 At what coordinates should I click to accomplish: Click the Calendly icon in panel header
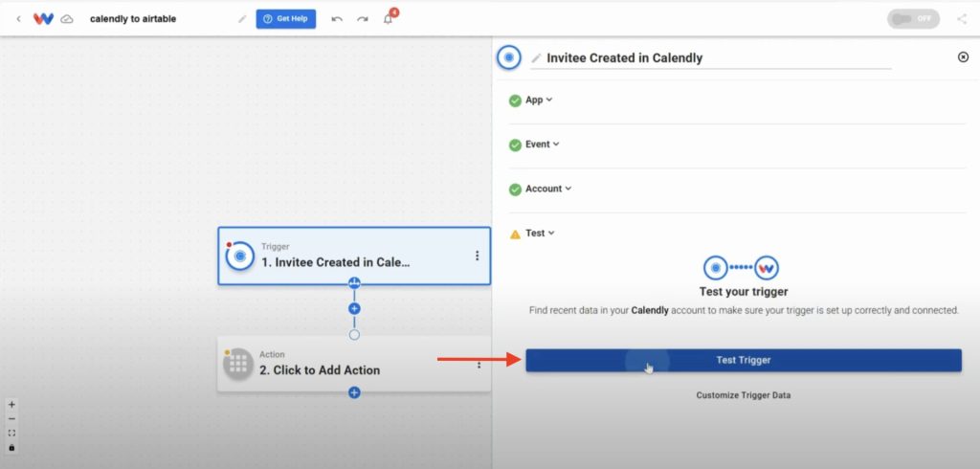[x=509, y=57]
